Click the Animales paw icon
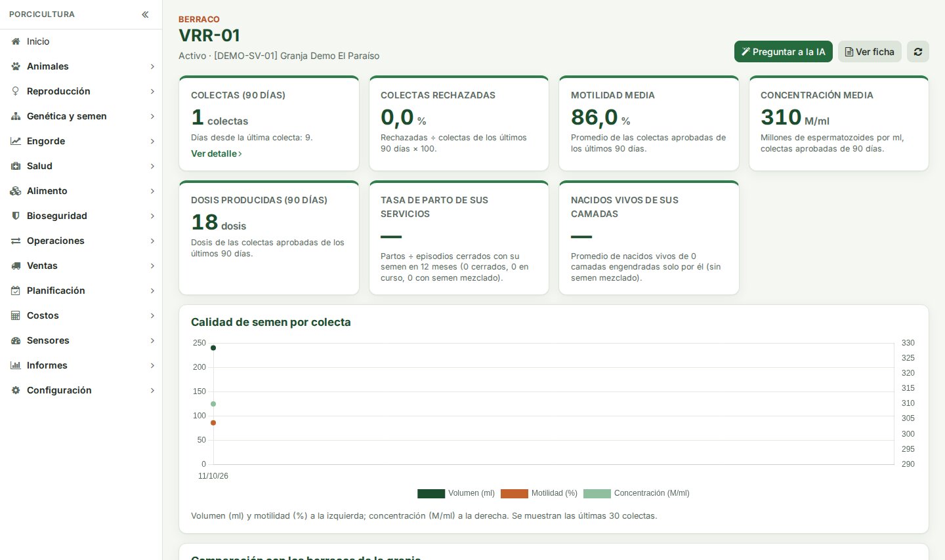The height and width of the screenshot is (560, 945). pyautogui.click(x=16, y=66)
